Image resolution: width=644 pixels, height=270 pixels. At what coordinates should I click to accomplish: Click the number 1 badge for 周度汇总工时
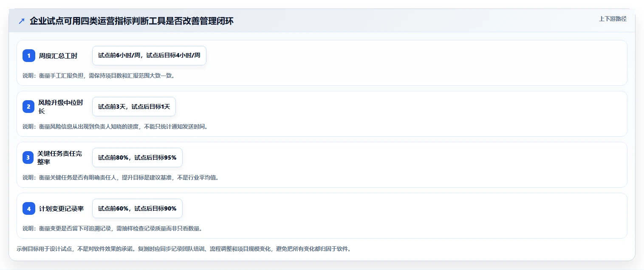pyautogui.click(x=29, y=56)
